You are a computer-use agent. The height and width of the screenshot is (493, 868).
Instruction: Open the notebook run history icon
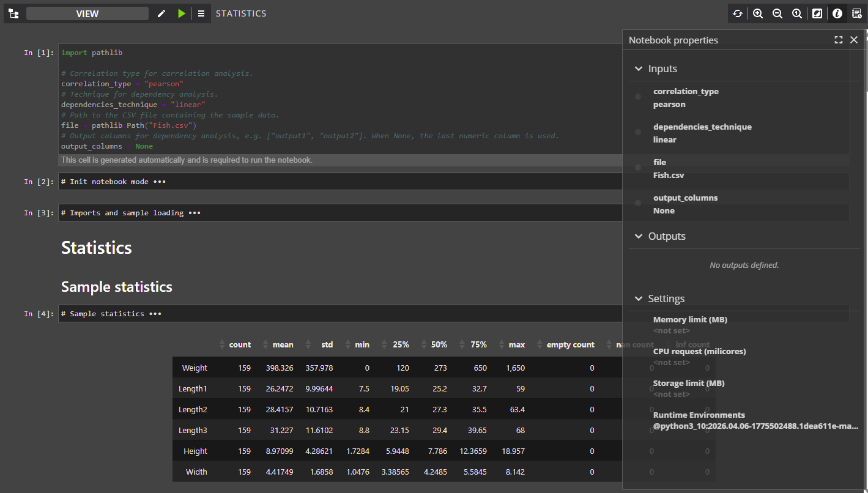pos(857,13)
